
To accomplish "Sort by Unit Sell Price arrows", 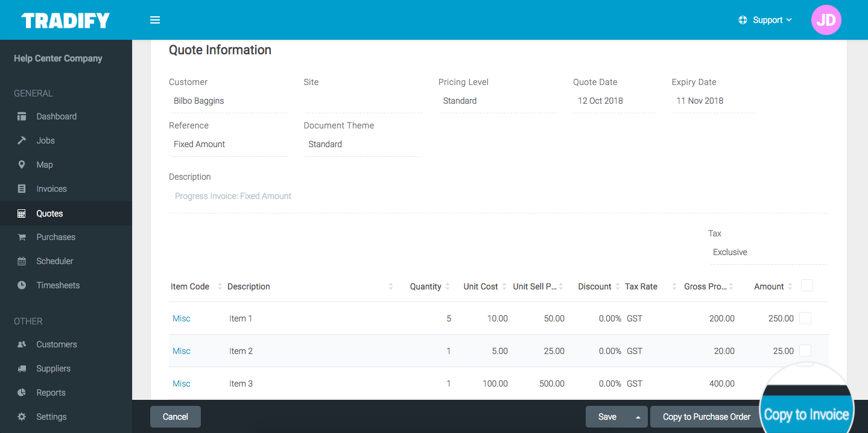I will [561, 286].
